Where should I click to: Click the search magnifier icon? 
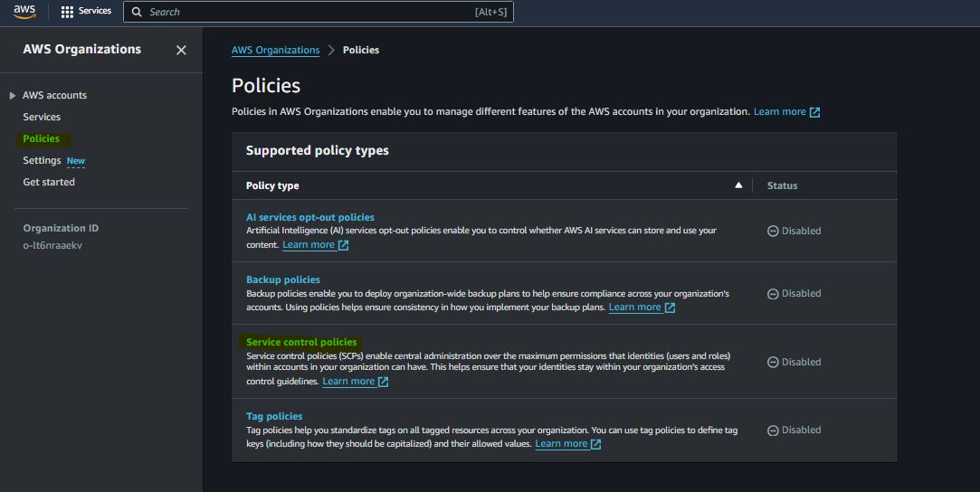pos(137,12)
